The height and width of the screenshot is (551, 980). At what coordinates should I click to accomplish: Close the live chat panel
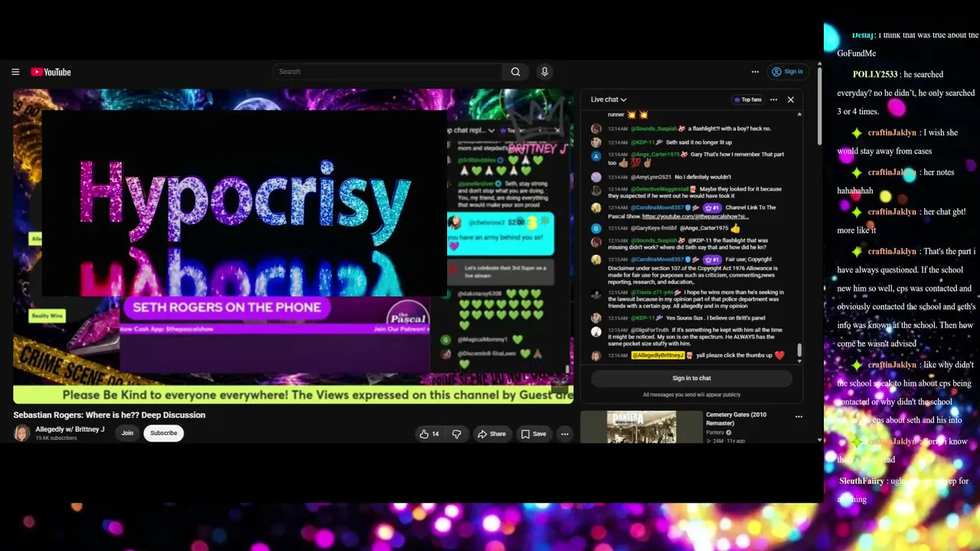(x=791, y=99)
